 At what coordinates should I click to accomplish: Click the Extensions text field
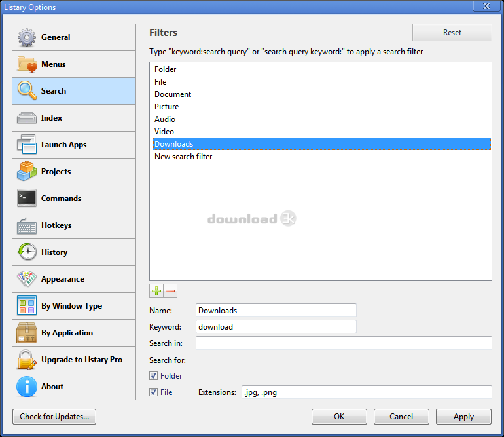click(x=366, y=392)
